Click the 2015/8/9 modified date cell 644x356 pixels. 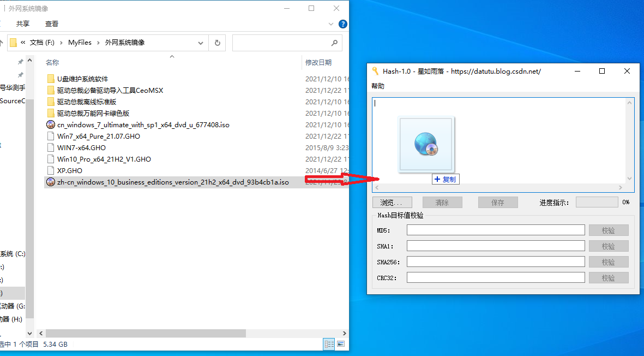(x=327, y=147)
